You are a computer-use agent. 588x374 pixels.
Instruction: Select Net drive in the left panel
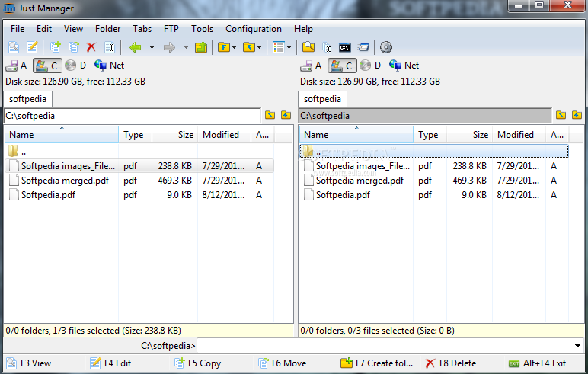click(109, 66)
